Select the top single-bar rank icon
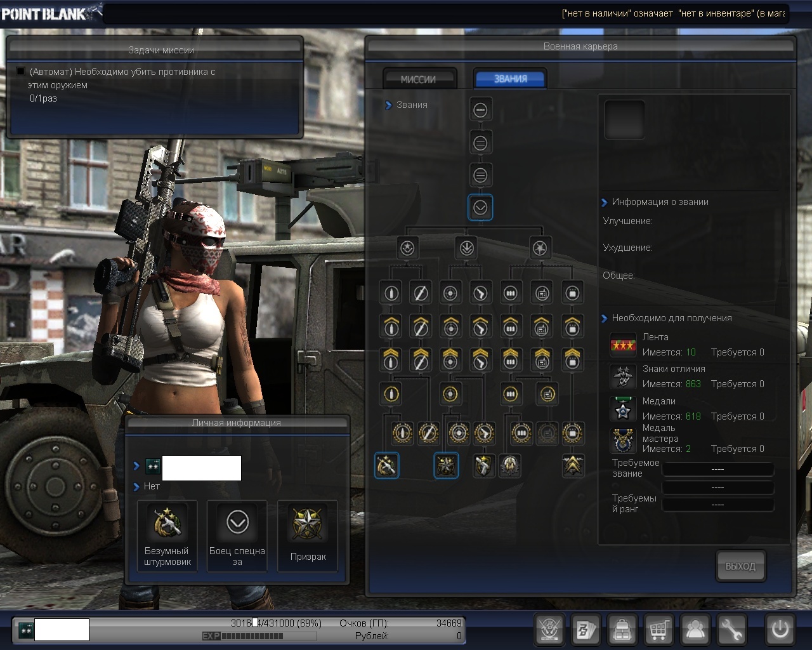This screenshot has height=650, width=812. tap(480, 110)
